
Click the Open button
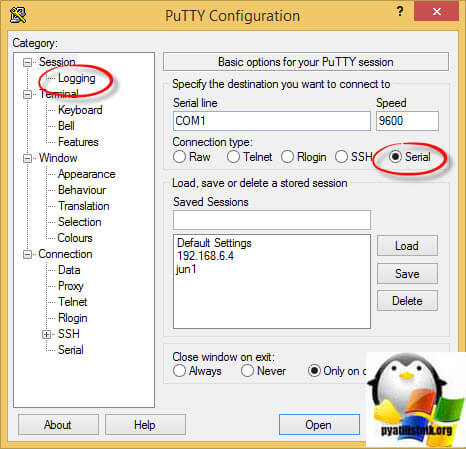click(x=319, y=425)
